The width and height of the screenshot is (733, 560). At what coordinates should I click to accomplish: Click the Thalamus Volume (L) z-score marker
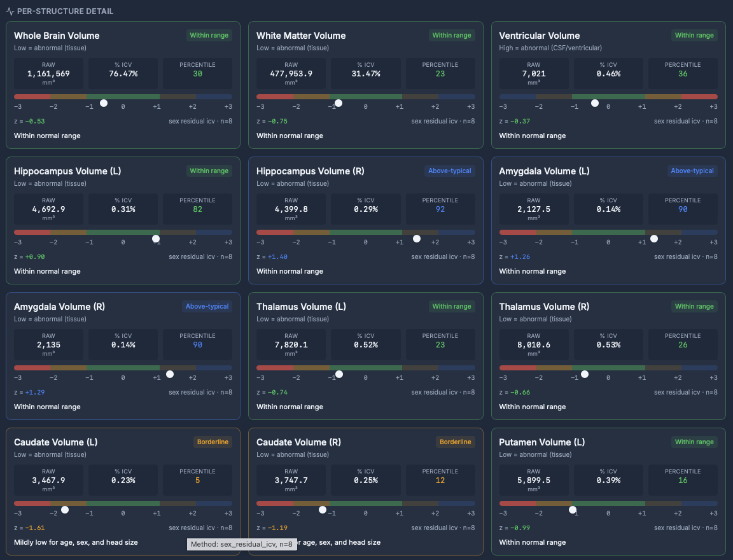(339, 374)
